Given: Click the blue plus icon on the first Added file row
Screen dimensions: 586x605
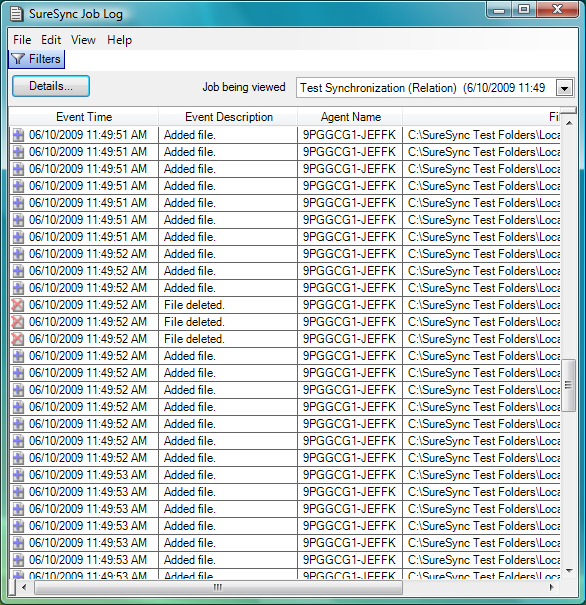Looking at the screenshot, I should [18, 135].
